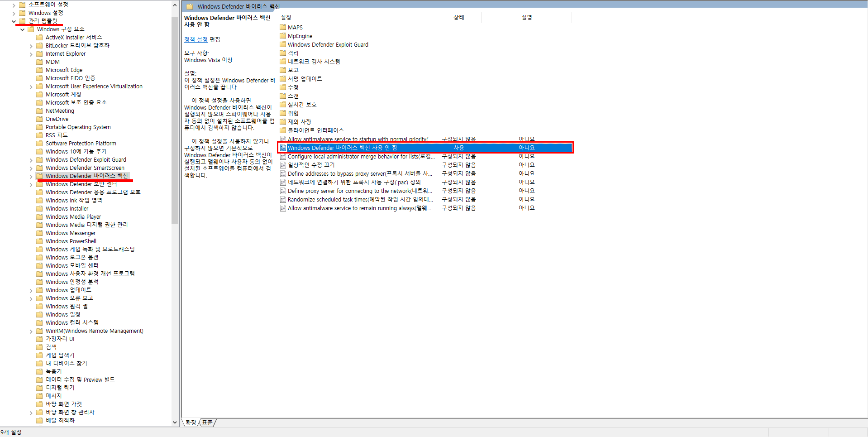
Task: Collapse the Windows 구성 요소 node
Action: click(x=22, y=29)
